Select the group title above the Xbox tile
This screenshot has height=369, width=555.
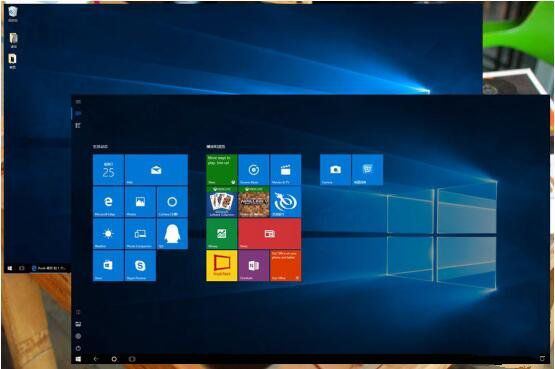click(x=216, y=146)
